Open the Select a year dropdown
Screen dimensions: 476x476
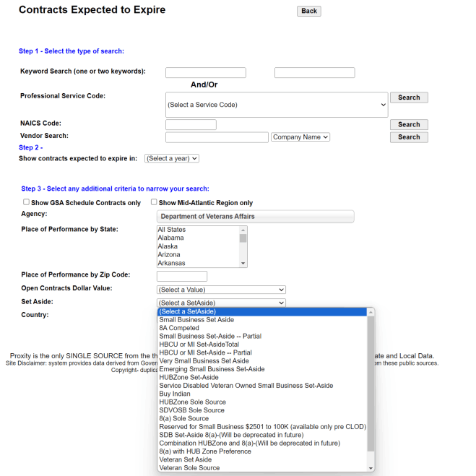[172, 158]
